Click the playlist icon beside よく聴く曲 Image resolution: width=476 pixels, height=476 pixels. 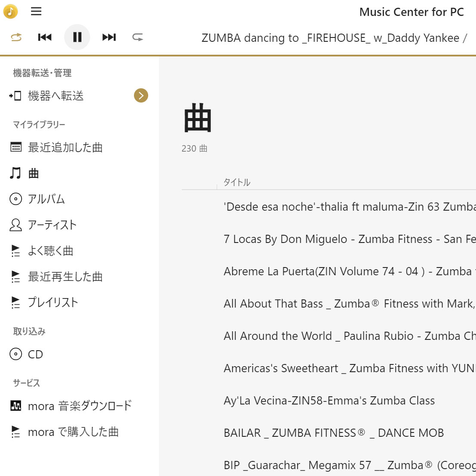(16, 251)
